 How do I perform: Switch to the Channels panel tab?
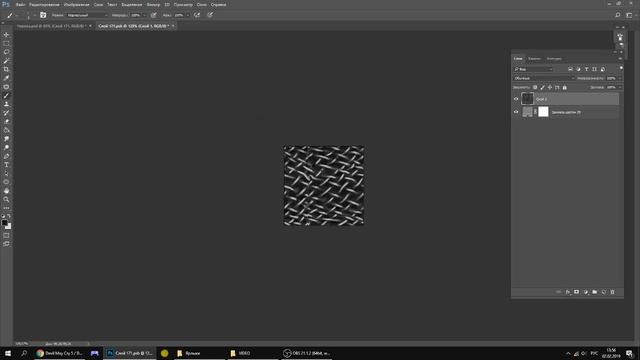[x=534, y=59]
